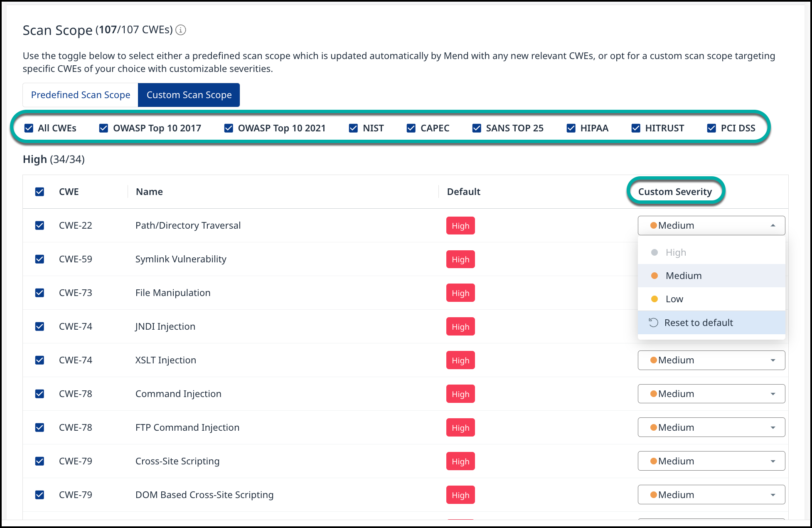This screenshot has height=528, width=812.
Task: Click the Scan Scope info icon
Action: click(x=181, y=30)
